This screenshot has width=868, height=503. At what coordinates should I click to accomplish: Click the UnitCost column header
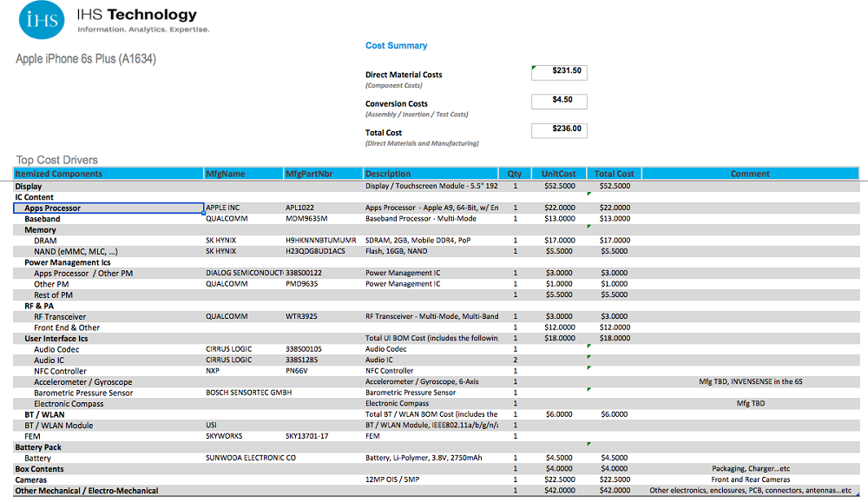click(x=558, y=173)
